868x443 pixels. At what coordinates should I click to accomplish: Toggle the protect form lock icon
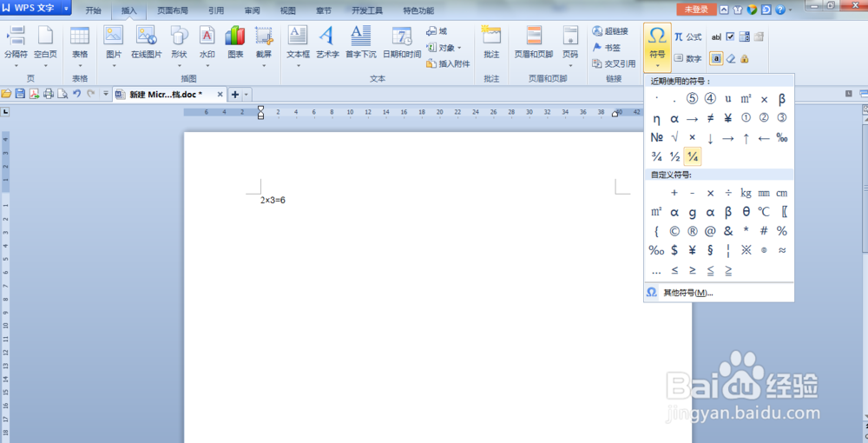[745, 58]
